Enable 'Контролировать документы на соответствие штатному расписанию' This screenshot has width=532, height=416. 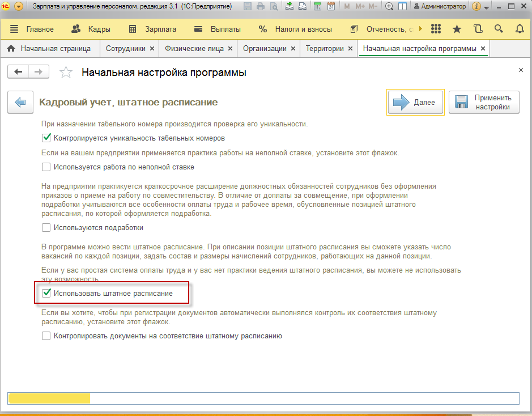[46, 336]
